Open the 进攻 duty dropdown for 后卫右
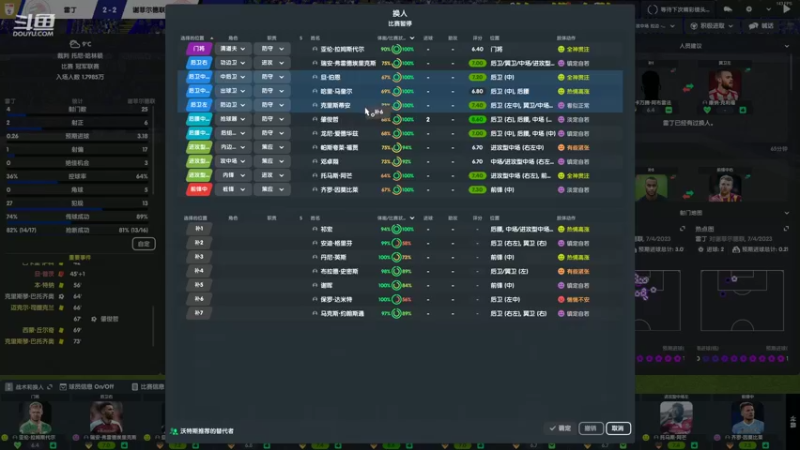Image resolution: width=800 pixels, height=450 pixels. [x=272, y=63]
